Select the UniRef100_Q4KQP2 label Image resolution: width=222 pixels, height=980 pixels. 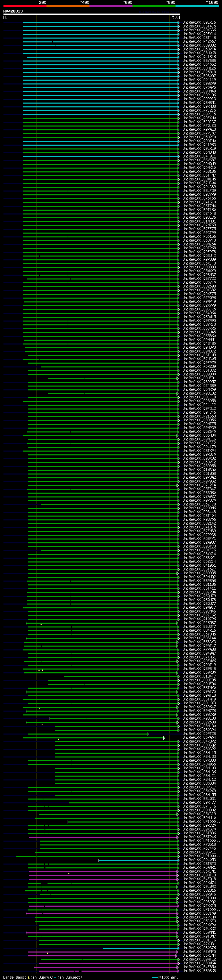point(199,742)
